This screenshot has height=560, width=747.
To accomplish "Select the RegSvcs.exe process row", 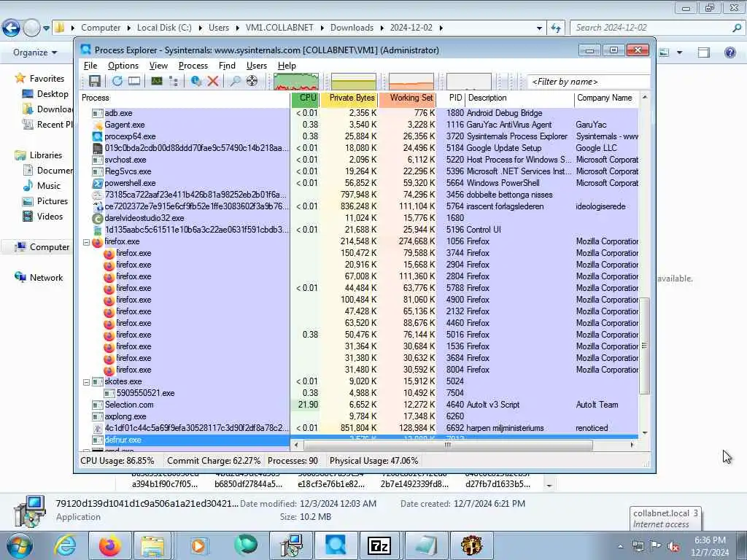I will pos(359,171).
